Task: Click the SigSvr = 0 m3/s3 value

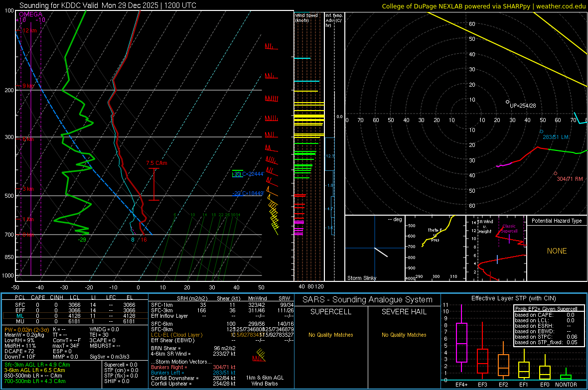Action: coord(110,357)
